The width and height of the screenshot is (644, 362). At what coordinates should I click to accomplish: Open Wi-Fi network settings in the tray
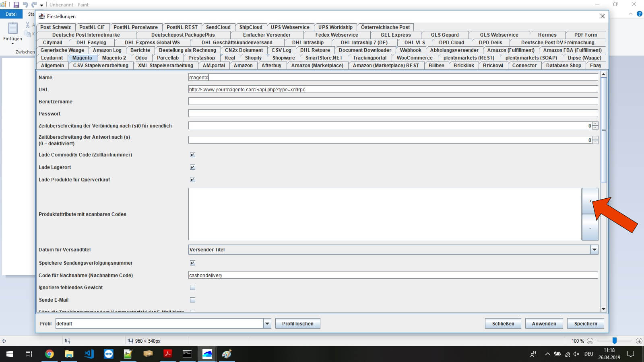(x=568, y=354)
